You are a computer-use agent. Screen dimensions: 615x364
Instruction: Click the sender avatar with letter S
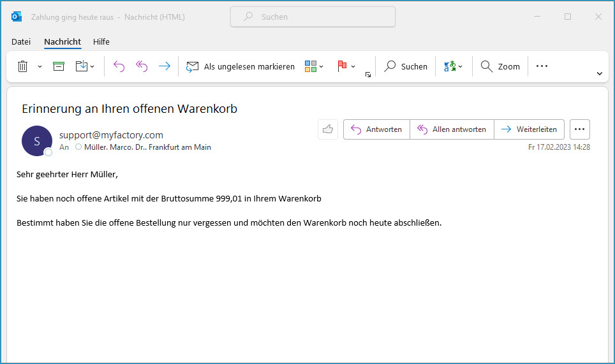[36, 141]
